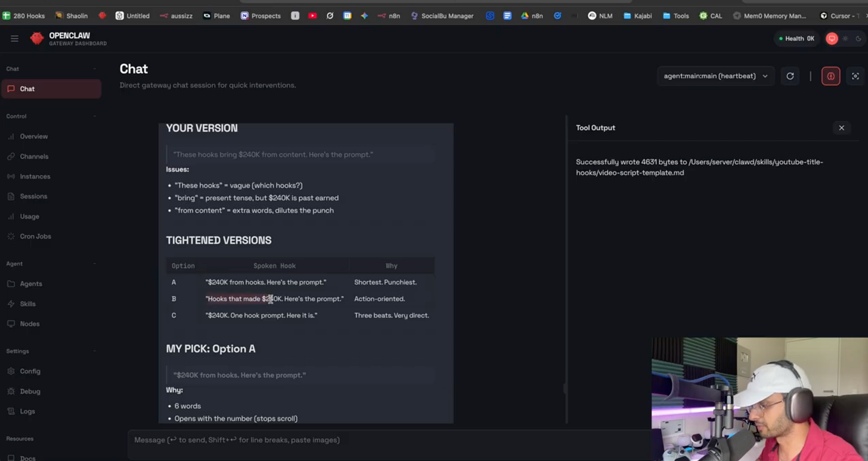The height and width of the screenshot is (461, 868).
Task: Open the Kajabi bookmarks folder
Action: coord(637,16)
